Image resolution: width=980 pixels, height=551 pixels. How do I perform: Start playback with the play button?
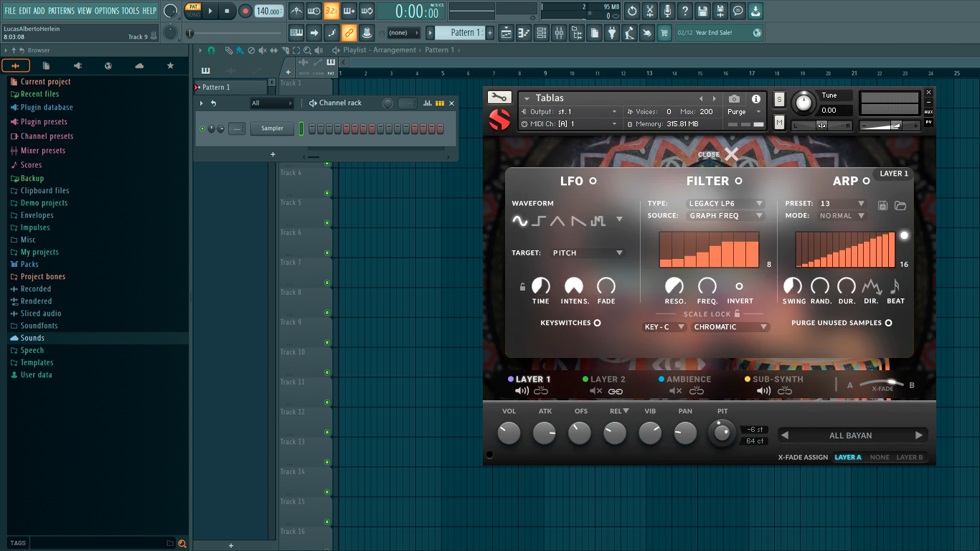(x=210, y=11)
